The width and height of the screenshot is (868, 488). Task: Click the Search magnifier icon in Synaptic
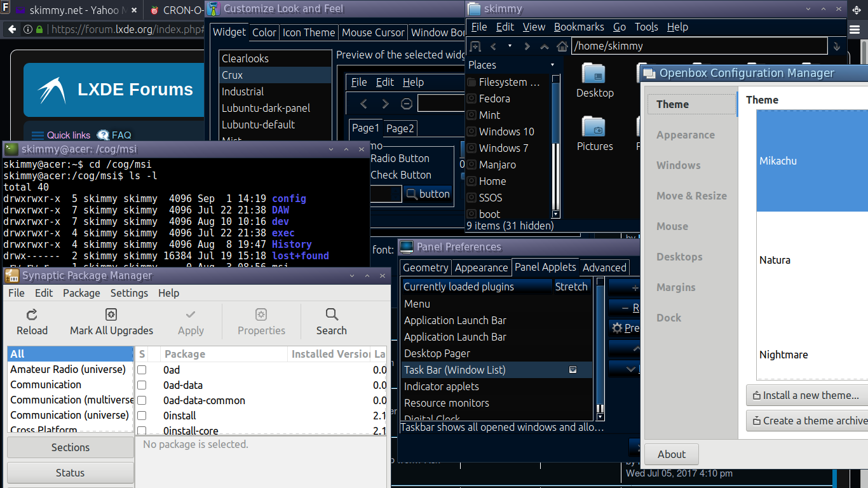332,314
